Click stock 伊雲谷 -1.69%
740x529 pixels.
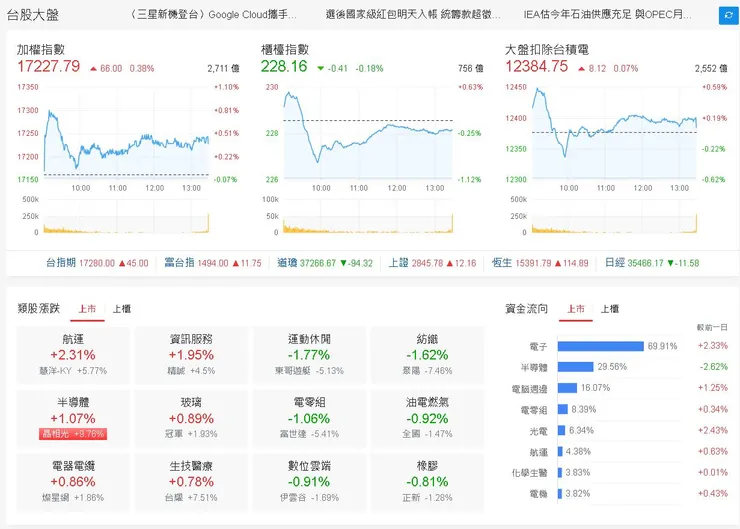tap(309, 497)
